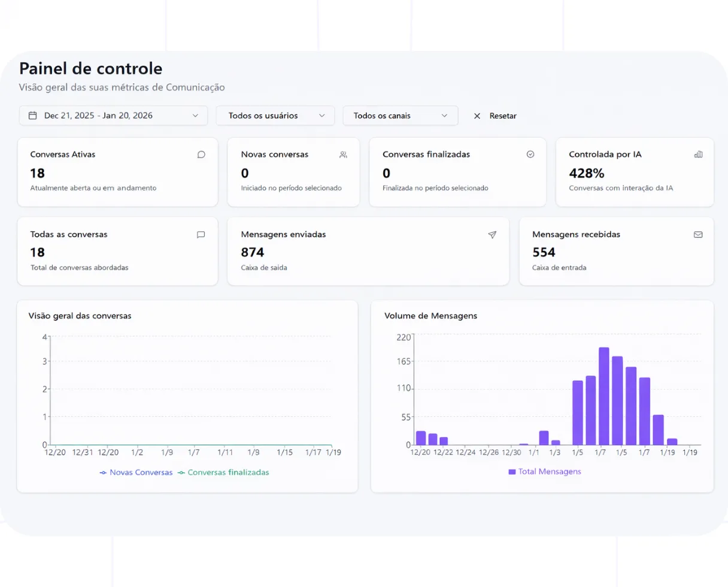Screen dimensions: 728x587
Task: Click check-circle icon on Conversas finalizadas card
Action: (530, 155)
